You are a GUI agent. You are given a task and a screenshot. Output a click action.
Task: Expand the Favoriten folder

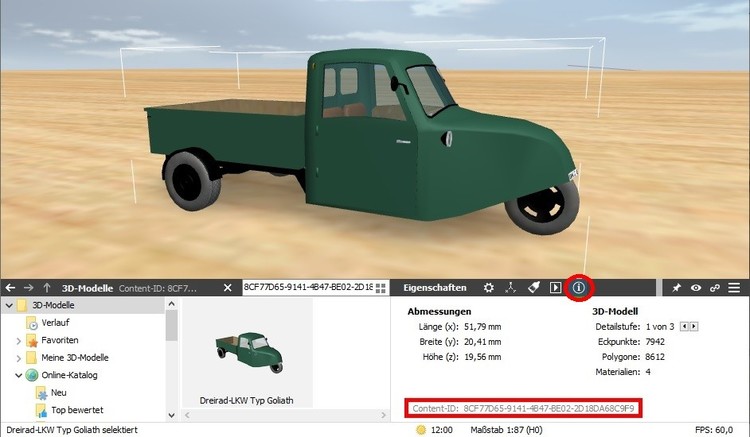coord(19,340)
